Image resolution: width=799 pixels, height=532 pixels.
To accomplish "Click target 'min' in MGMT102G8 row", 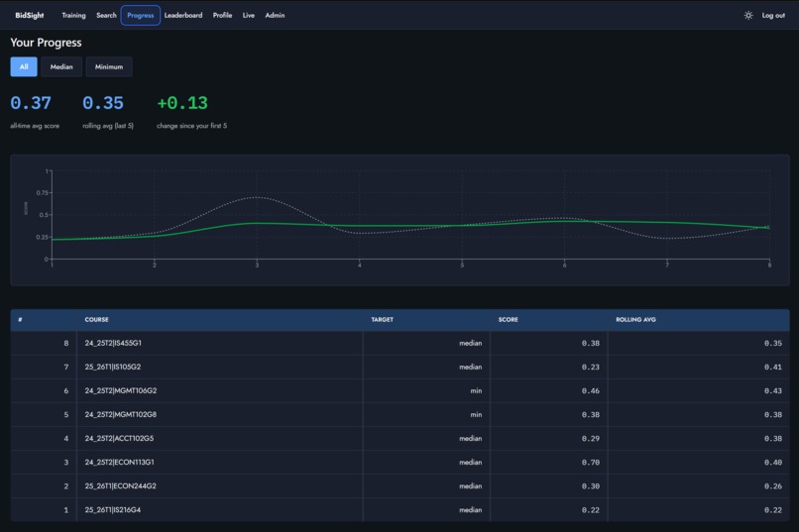I will (476, 414).
